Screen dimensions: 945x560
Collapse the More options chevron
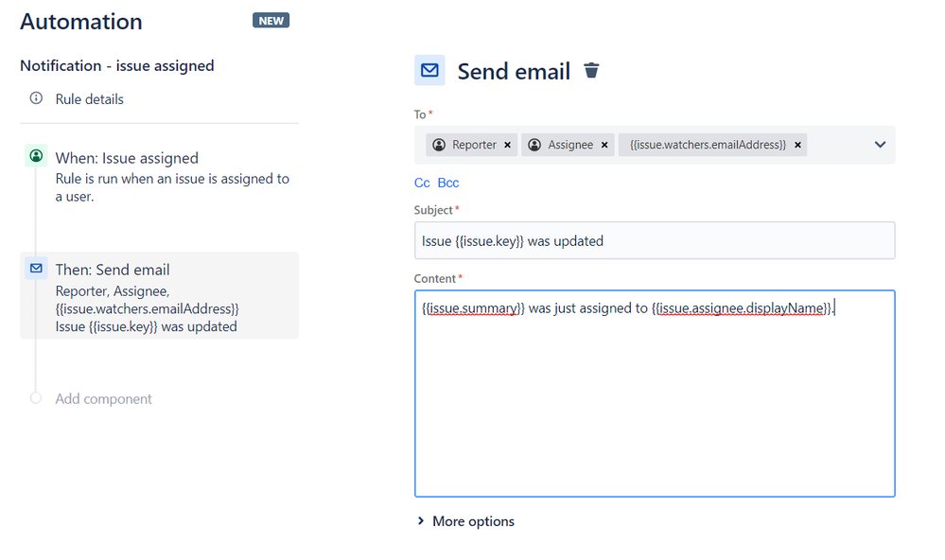422,521
